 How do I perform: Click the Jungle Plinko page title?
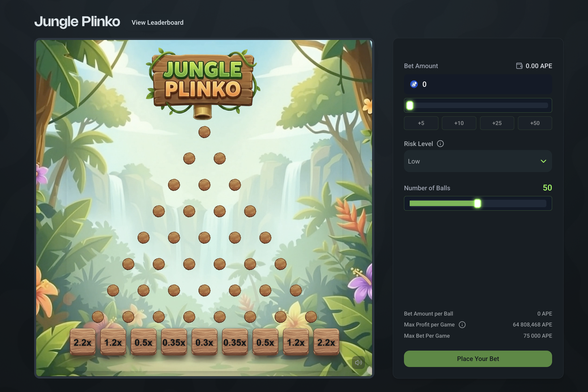pos(77,22)
